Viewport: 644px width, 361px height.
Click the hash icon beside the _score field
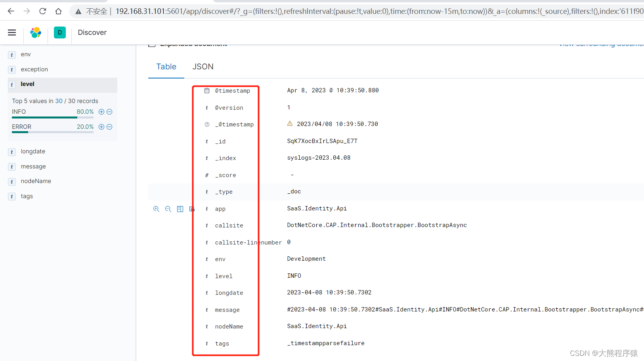tap(206, 175)
